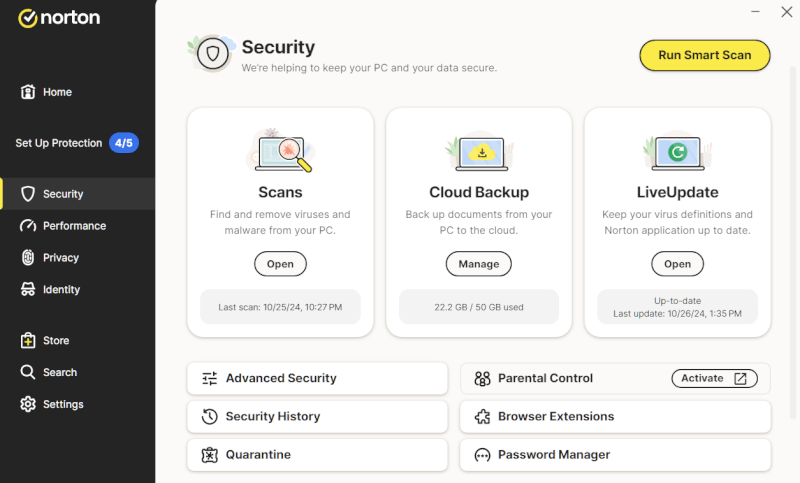Viewport: 800px width, 483px height.
Task: Click the Security page heading
Action: point(278,47)
